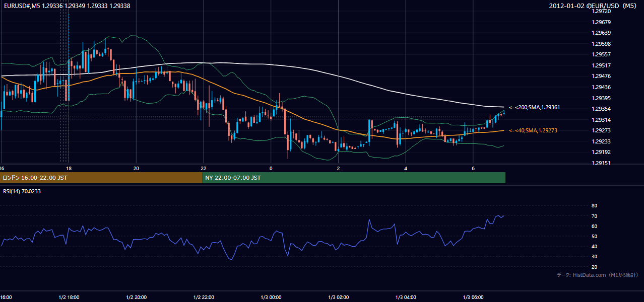This screenshot has width=644, height=302.
Task: Select the 40 SMA 1.29273 label
Action: pyautogui.click(x=533, y=130)
